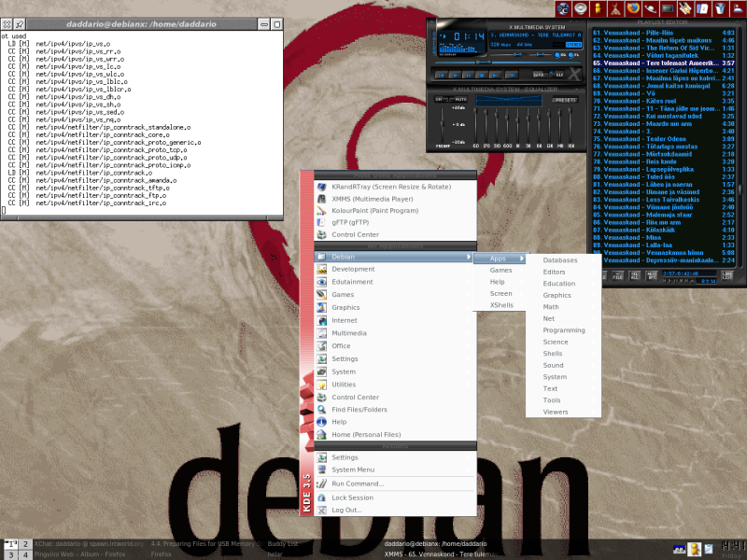Image resolution: width=747 pixels, height=560 pixels.
Task: Toggle the equalizer AUTO switch
Action: pyautogui.click(x=459, y=100)
